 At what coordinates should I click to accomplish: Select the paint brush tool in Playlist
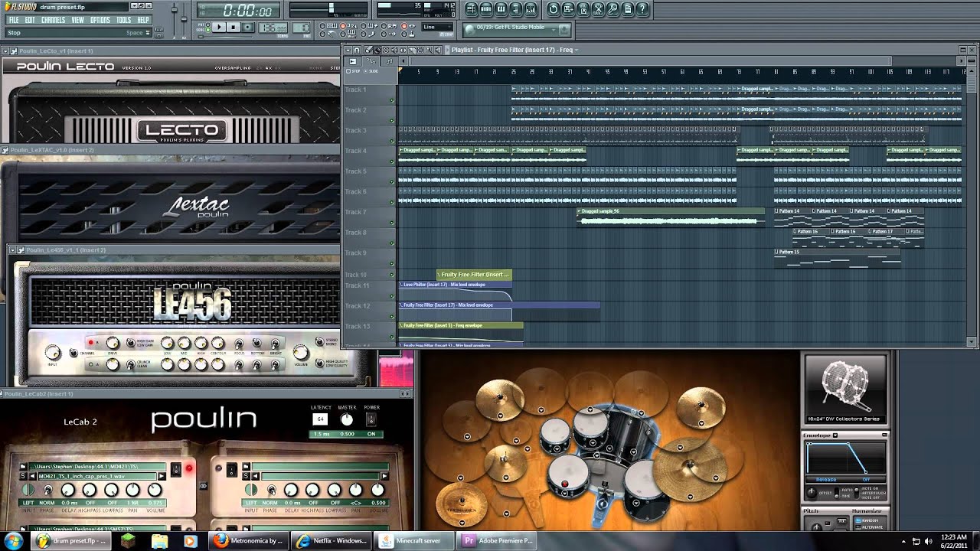pos(377,50)
